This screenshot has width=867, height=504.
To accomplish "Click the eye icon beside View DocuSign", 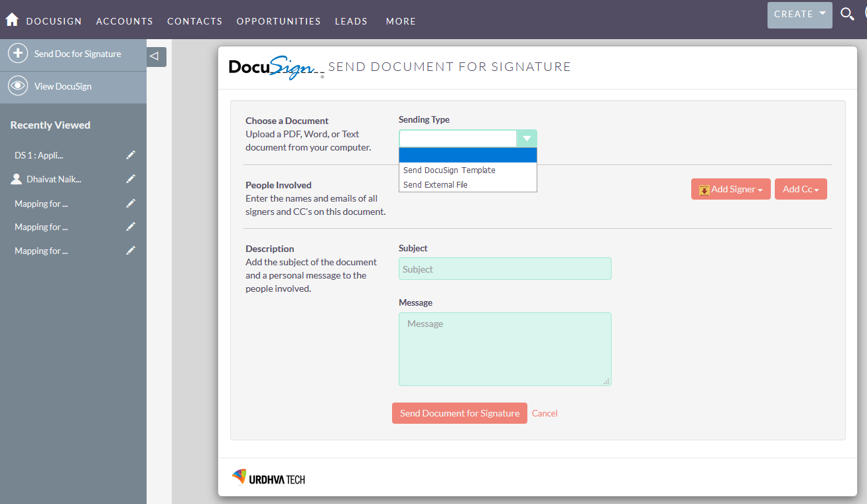I will [18, 86].
